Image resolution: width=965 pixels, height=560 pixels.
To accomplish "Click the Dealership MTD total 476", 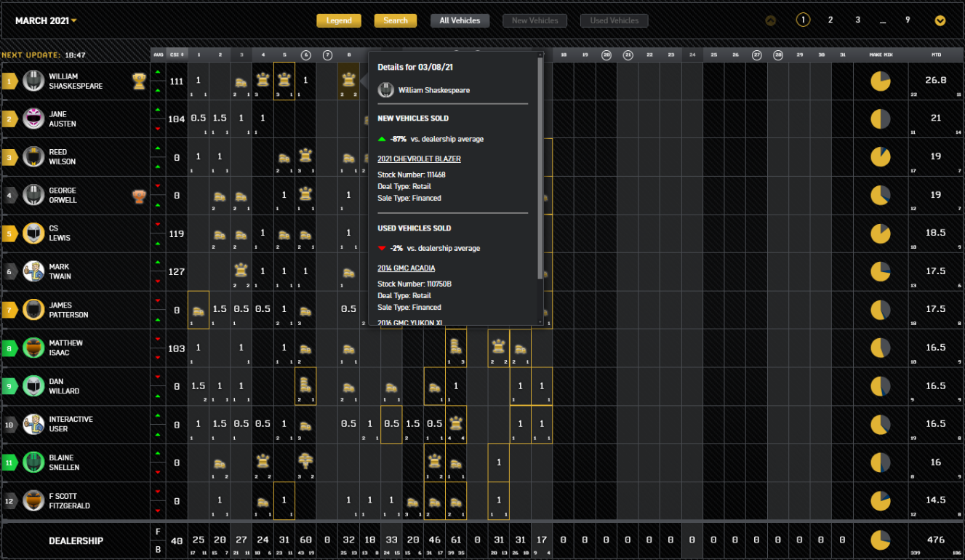I will [936, 540].
